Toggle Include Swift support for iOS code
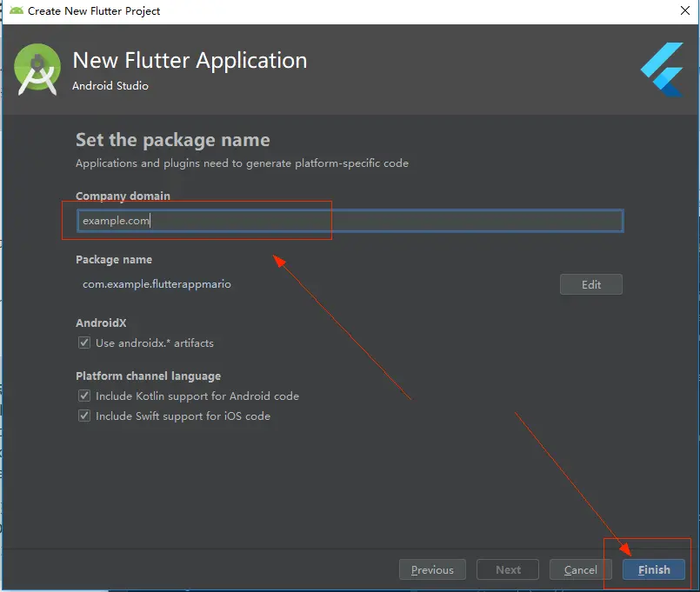The image size is (700, 592). [x=84, y=416]
